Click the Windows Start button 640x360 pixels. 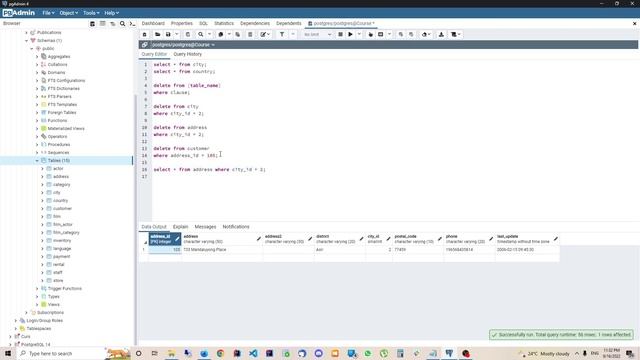pos(8,353)
